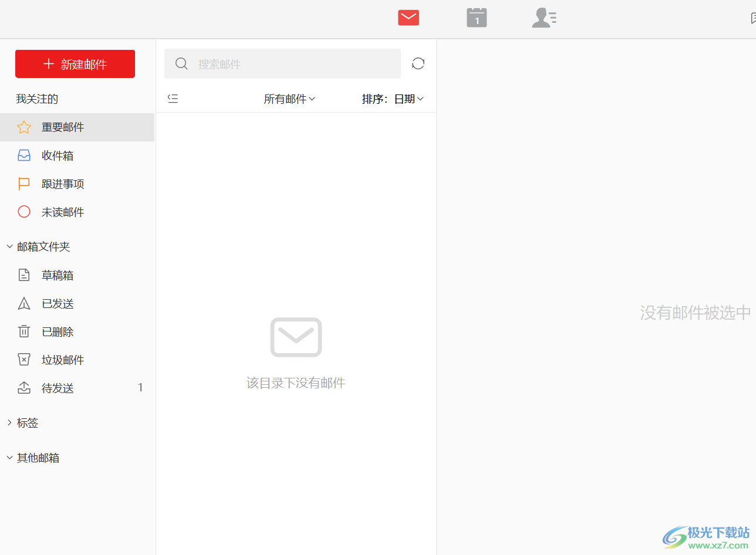Viewport: 756px width, 555px height.
Task: Open 跟进事项 follow-up items
Action: [77, 184]
